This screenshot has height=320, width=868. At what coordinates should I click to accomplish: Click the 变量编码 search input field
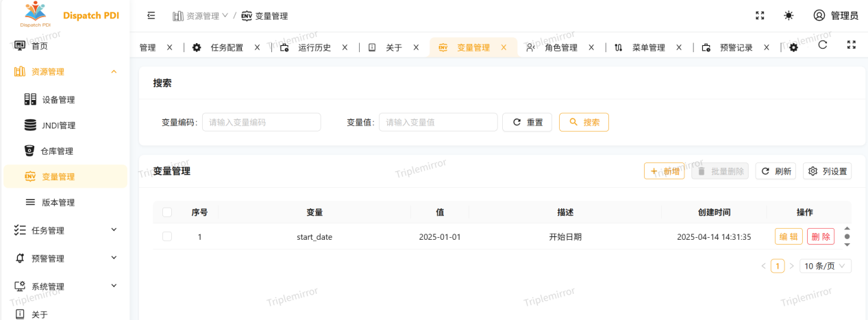point(261,123)
